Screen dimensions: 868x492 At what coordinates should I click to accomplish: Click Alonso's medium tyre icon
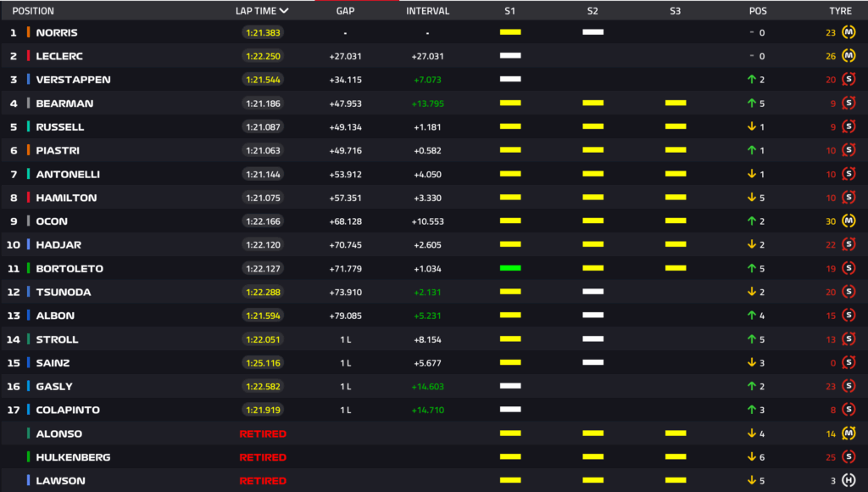coord(849,433)
